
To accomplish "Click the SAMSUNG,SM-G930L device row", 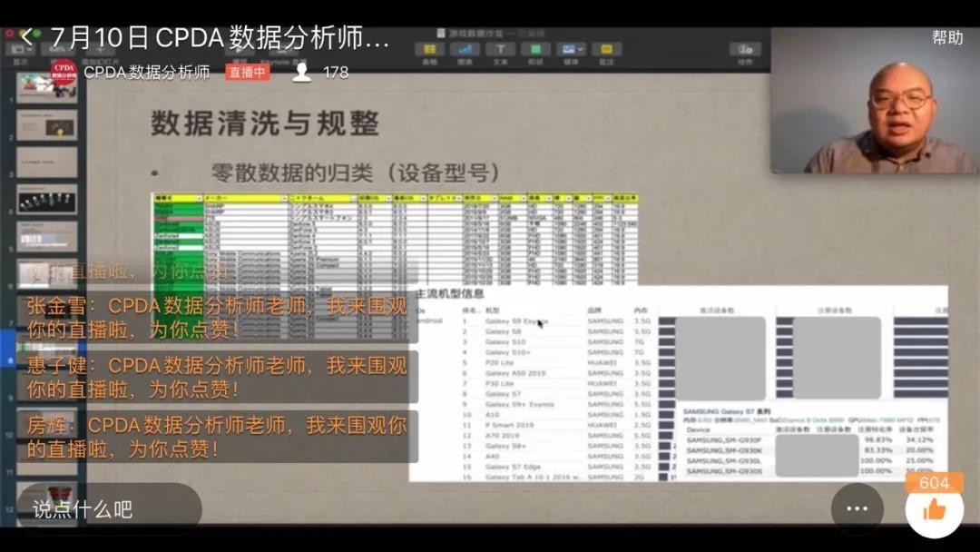I will click(809, 460).
